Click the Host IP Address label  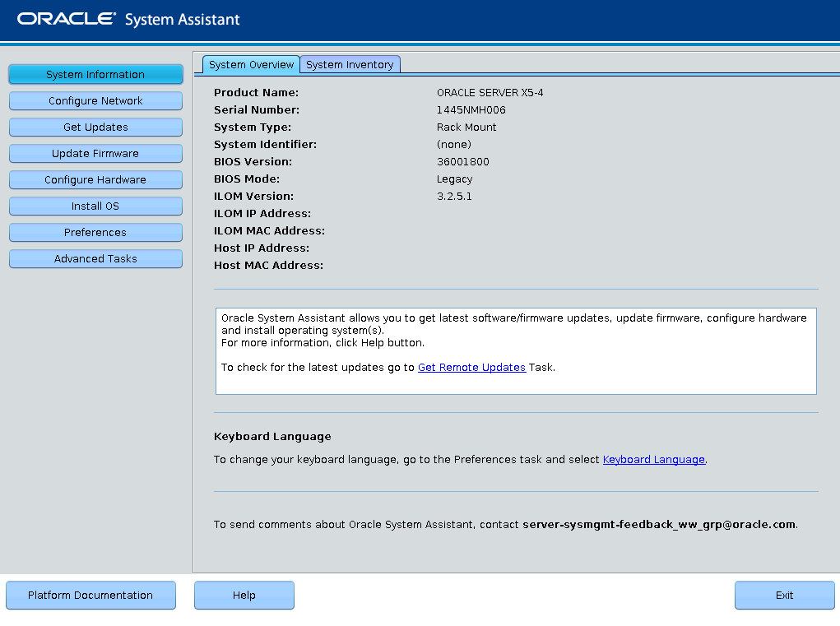coord(262,248)
